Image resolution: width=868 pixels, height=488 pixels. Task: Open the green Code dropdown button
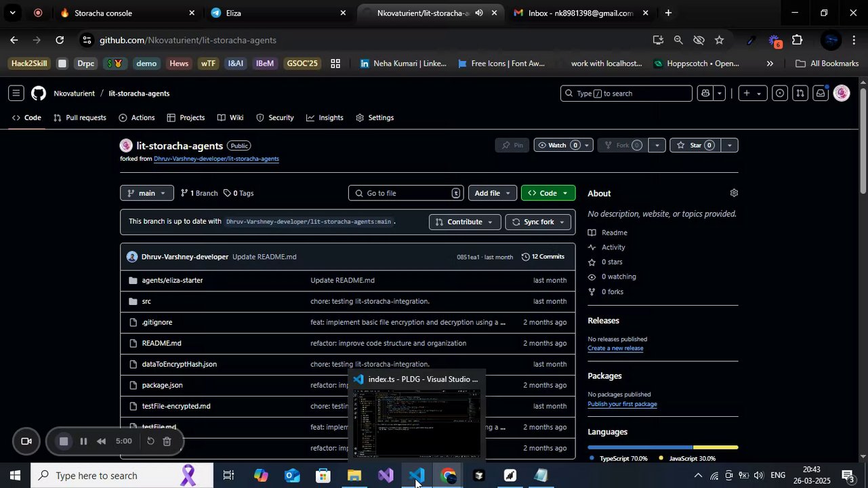tap(548, 193)
